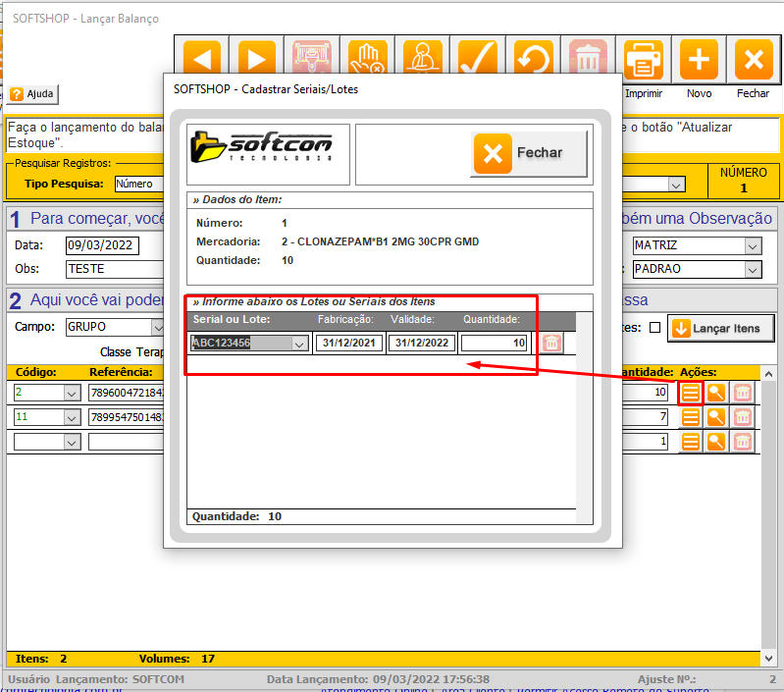Open the PADRAO dropdown
784x692 pixels.
point(753,269)
